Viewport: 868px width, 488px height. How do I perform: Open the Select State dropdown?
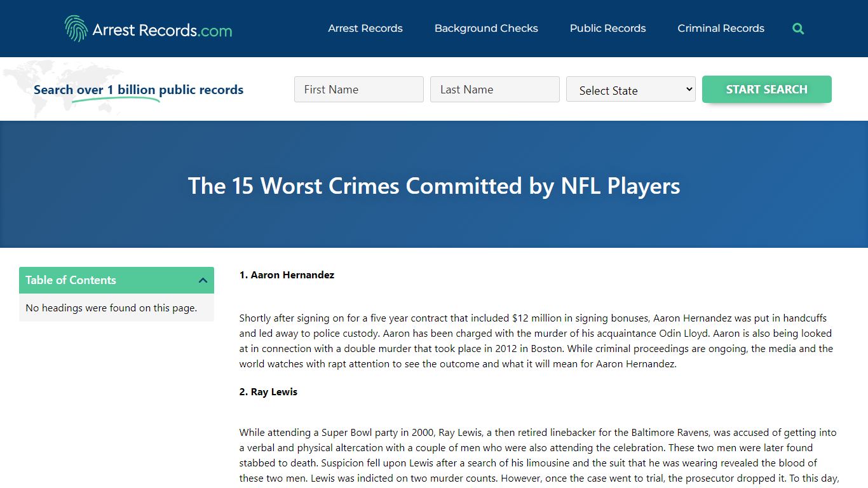tap(631, 90)
